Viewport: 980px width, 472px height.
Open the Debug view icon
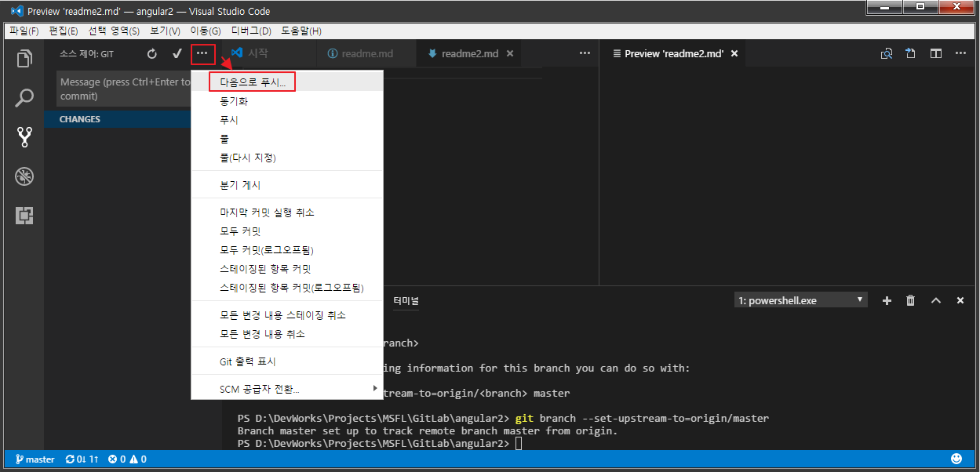point(25,176)
